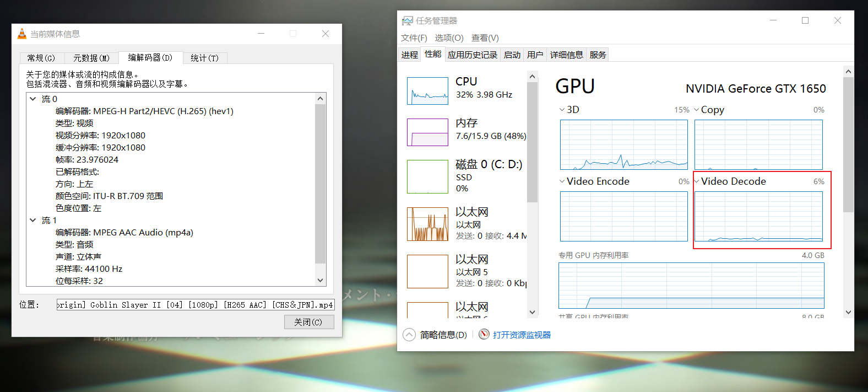Select the 以太网 5 graph thumbnail
Viewport: 868px width, 392px height.
click(427, 271)
